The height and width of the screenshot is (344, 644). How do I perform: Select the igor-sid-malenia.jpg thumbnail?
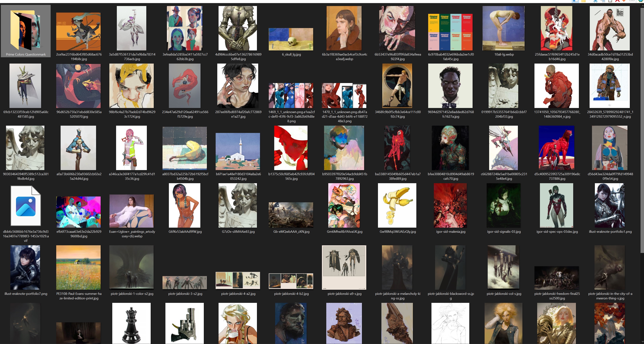[x=450, y=205]
